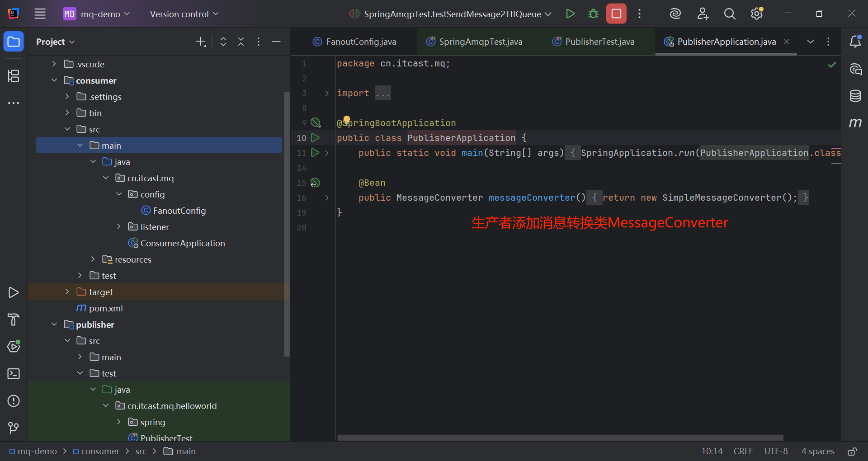868x461 pixels.
Task: Open the Services tool window
Action: (14, 347)
